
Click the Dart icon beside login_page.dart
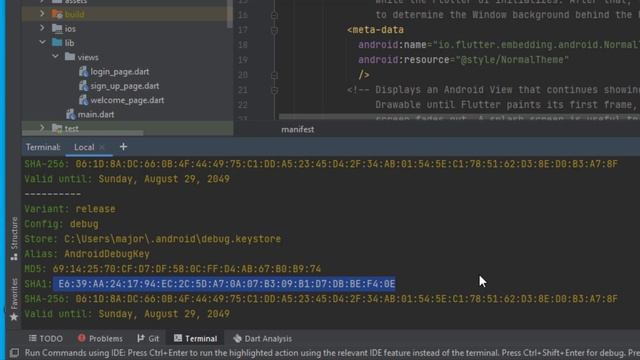click(83, 72)
